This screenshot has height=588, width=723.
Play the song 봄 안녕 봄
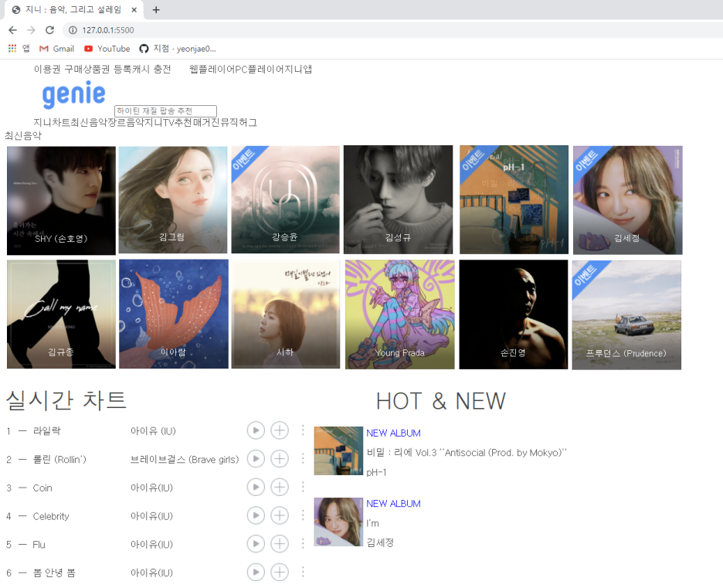pyautogui.click(x=256, y=573)
